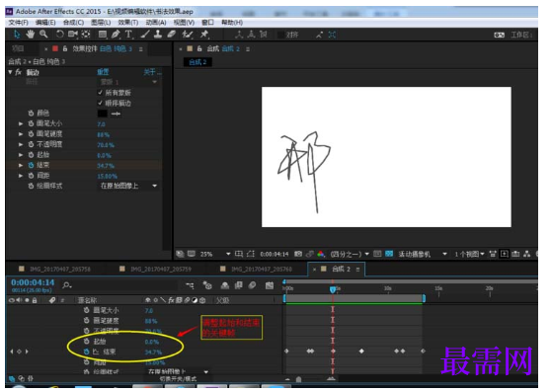Click the 切换开关/模式 toggle button
Viewport: 551px width, 392px height.
178,379
